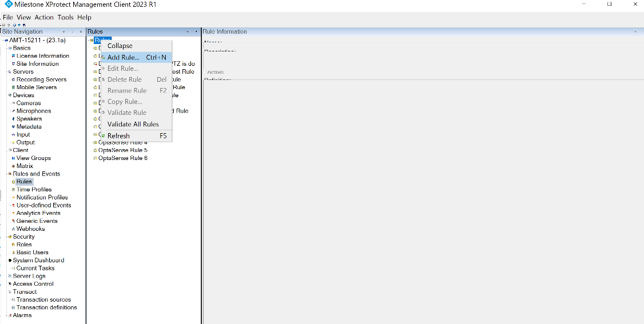
Task: Open the Action menu
Action: click(44, 17)
